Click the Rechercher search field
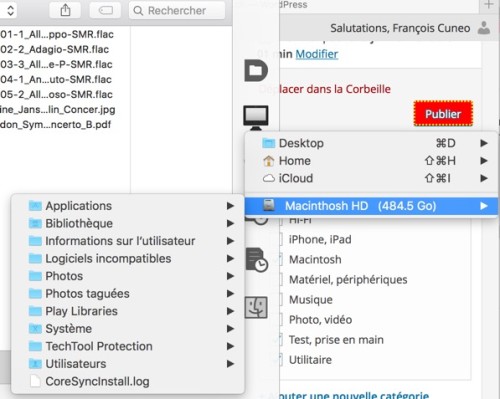 point(177,10)
